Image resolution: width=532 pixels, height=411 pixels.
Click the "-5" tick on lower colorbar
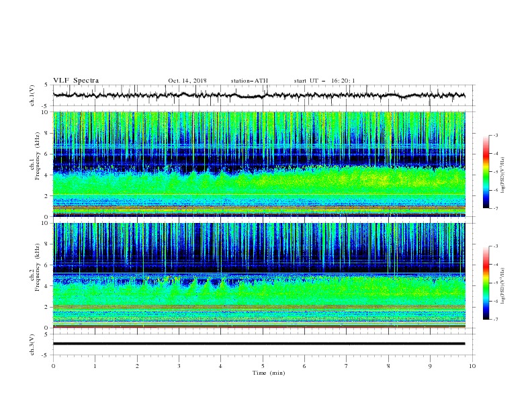tap(495, 283)
